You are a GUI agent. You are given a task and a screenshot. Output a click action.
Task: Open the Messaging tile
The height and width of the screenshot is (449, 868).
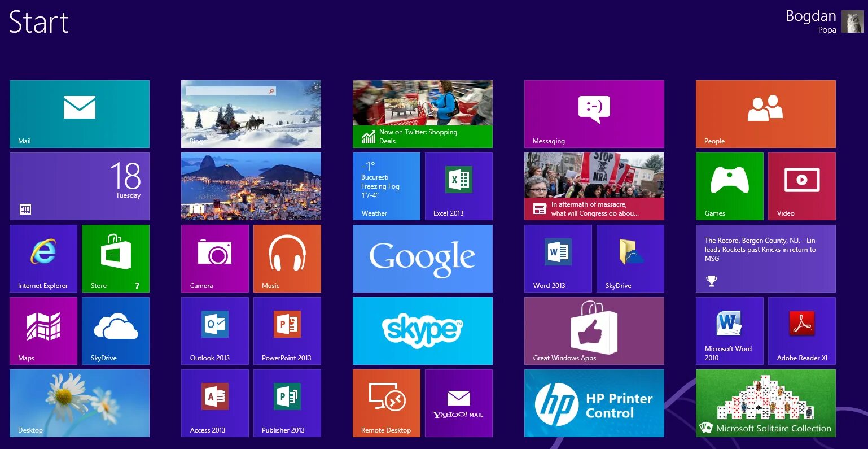click(x=594, y=114)
